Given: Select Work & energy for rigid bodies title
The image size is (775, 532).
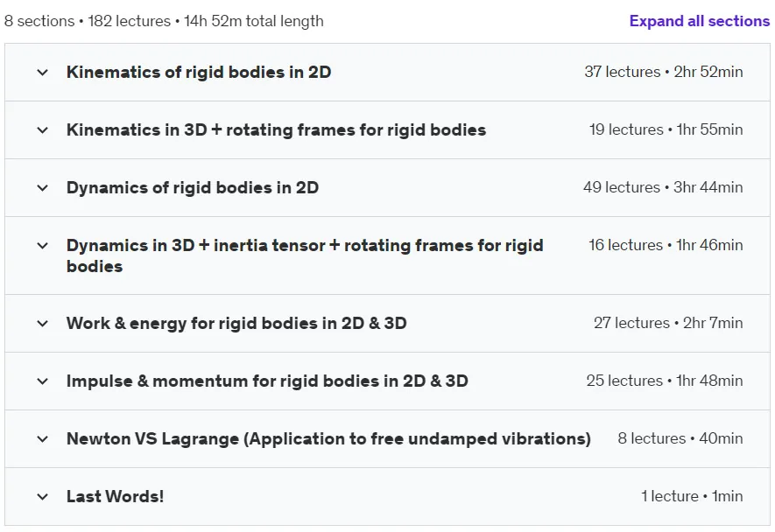Looking at the screenshot, I should [236, 323].
